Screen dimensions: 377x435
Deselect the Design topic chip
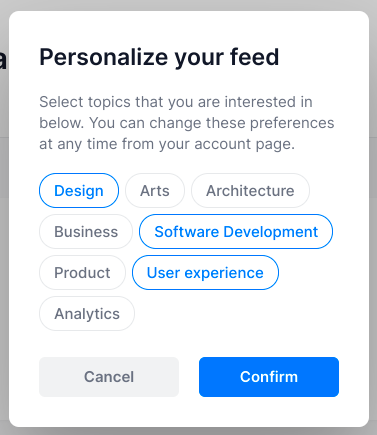(x=79, y=191)
